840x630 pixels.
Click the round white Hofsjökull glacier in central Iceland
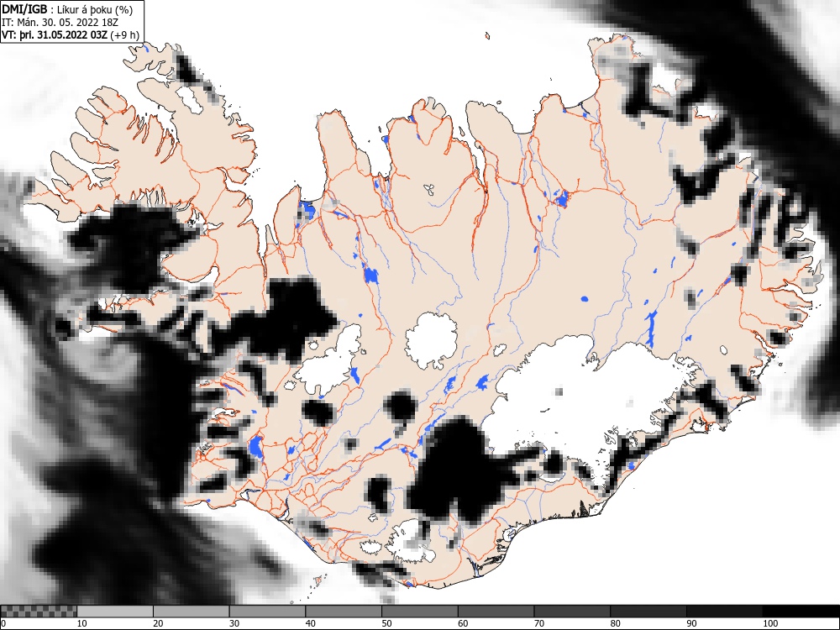[x=432, y=341]
